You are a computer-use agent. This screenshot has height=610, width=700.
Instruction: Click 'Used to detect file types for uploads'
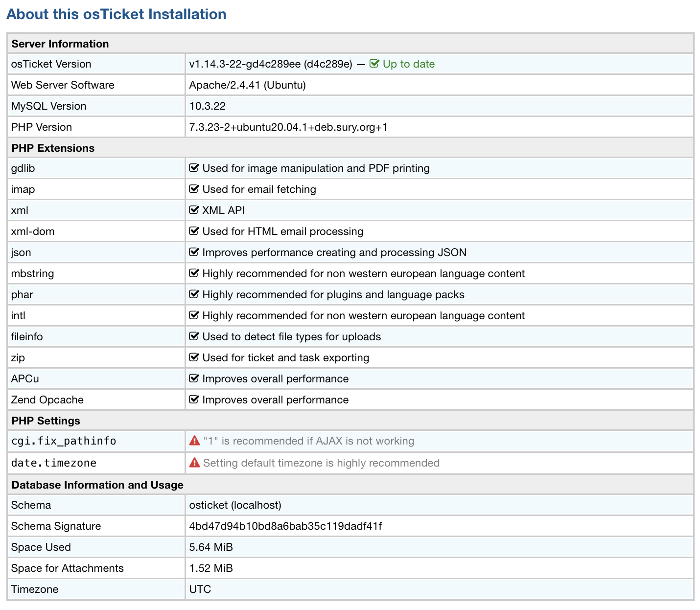[x=292, y=337]
